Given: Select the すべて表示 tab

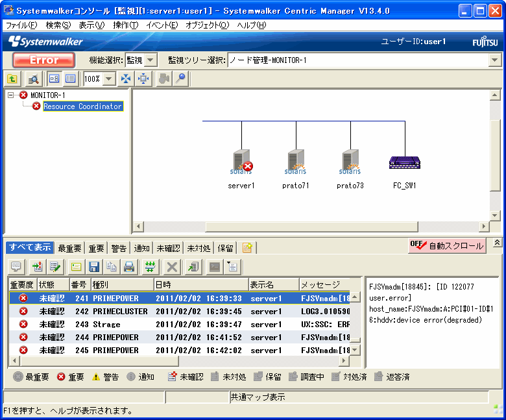Looking at the screenshot, I should point(30,247).
